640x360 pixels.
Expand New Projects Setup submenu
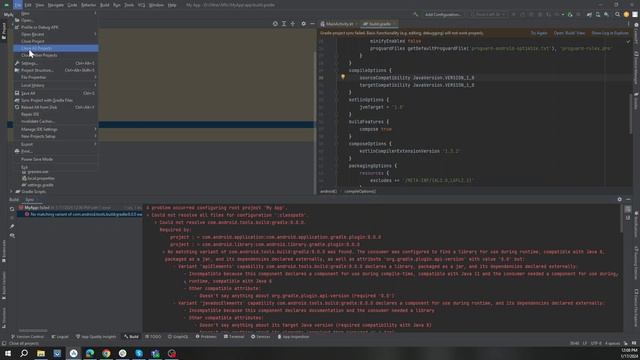[56, 136]
